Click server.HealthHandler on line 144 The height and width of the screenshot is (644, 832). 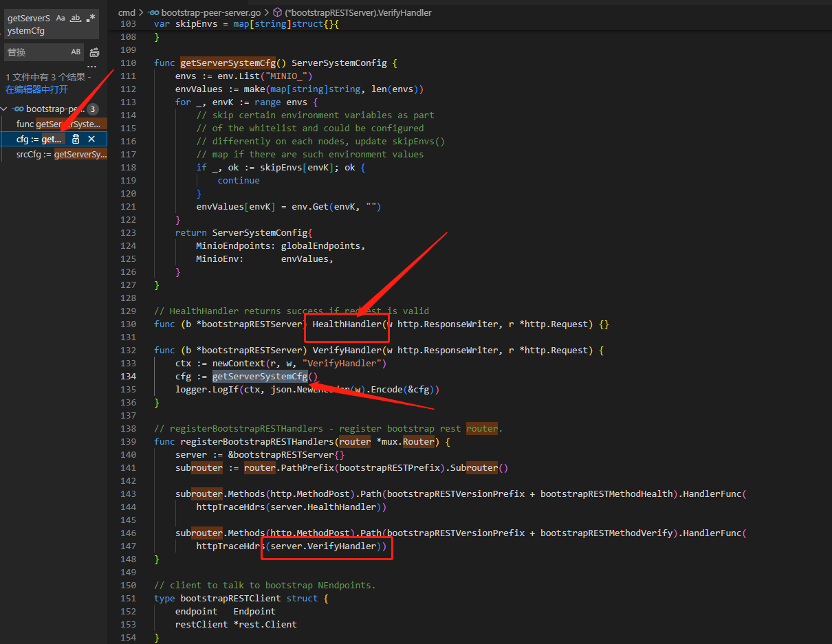(324, 507)
